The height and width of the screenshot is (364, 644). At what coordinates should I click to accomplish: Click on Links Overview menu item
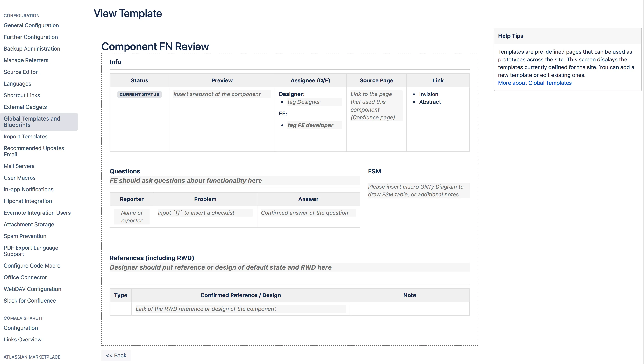tap(23, 339)
